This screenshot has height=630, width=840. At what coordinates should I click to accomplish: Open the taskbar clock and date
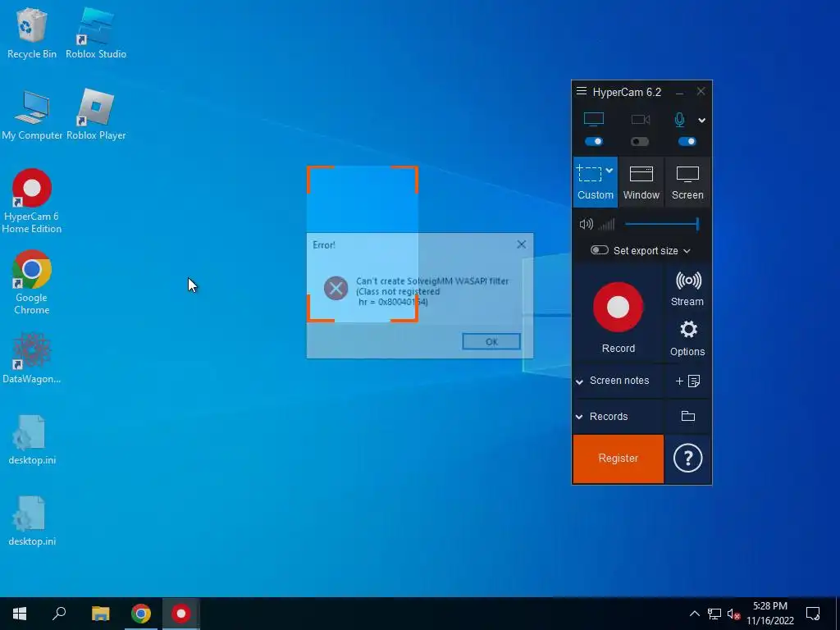pos(769,614)
